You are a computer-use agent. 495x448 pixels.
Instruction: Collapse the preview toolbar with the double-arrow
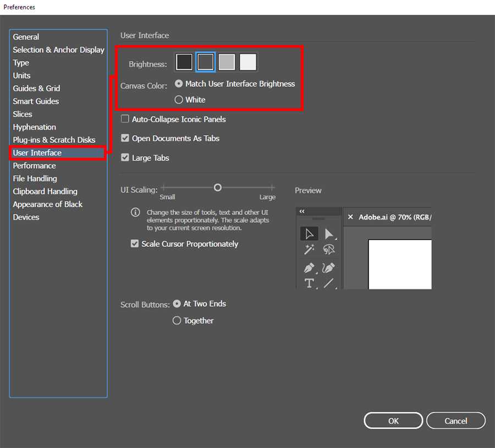click(x=302, y=211)
